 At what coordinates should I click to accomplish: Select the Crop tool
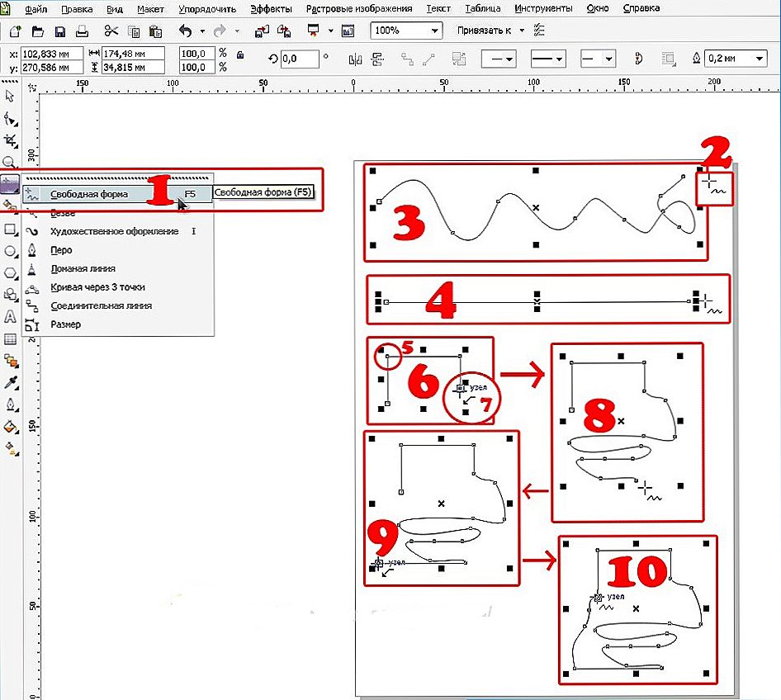click(x=11, y=141)
